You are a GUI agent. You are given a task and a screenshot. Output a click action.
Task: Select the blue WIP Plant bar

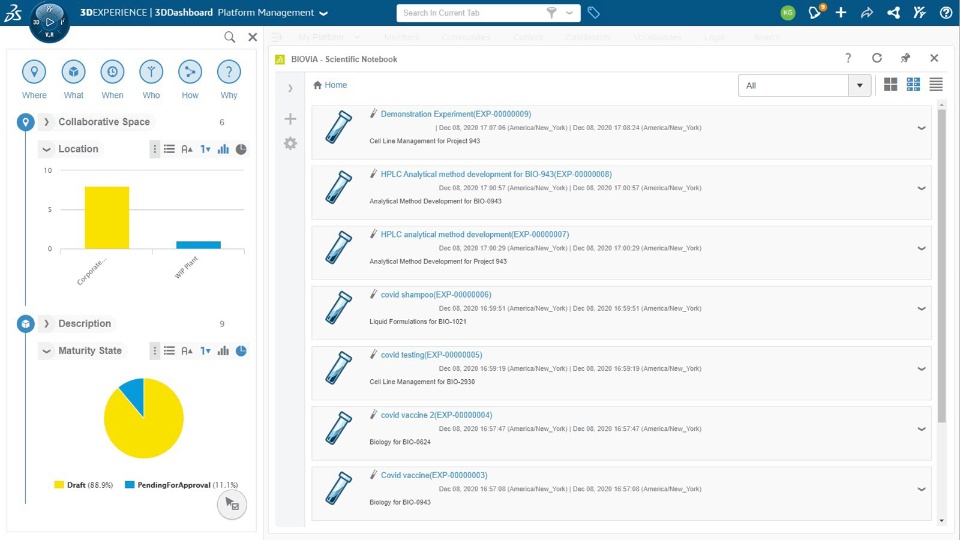tap(198, 245)
